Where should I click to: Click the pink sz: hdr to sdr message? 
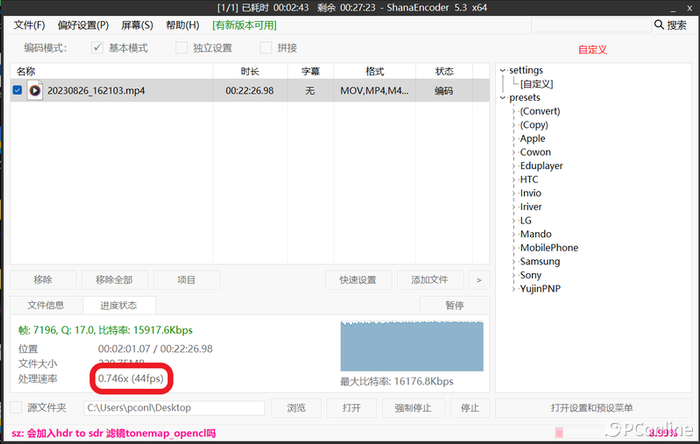114,433
